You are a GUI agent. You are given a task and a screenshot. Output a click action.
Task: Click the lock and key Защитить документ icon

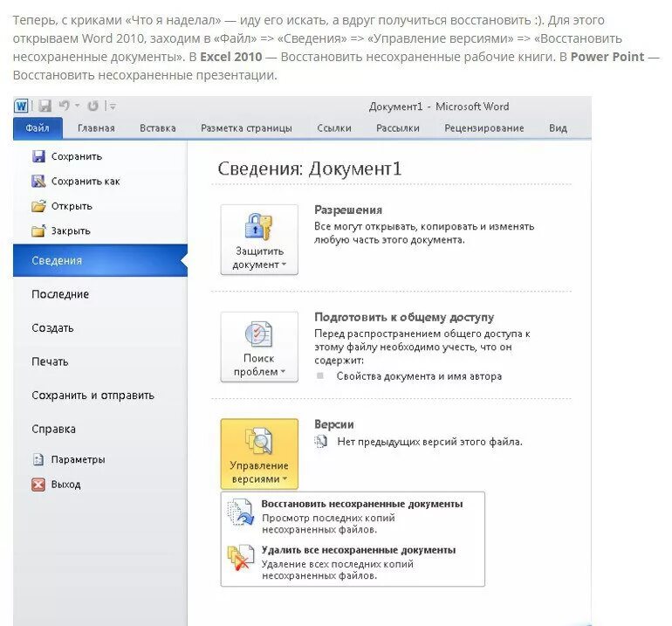click(258, 226)
